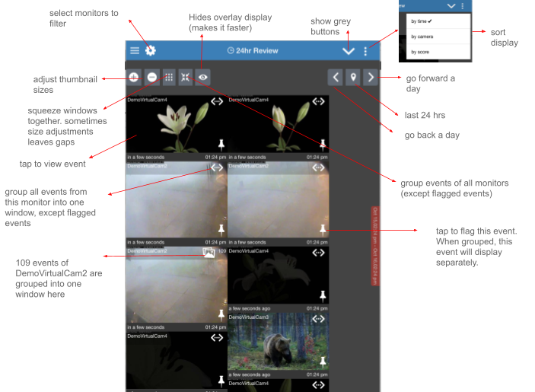Open the hamburger side menu
The height and width of the screenshot is (392, 535).
pos(135,50)
